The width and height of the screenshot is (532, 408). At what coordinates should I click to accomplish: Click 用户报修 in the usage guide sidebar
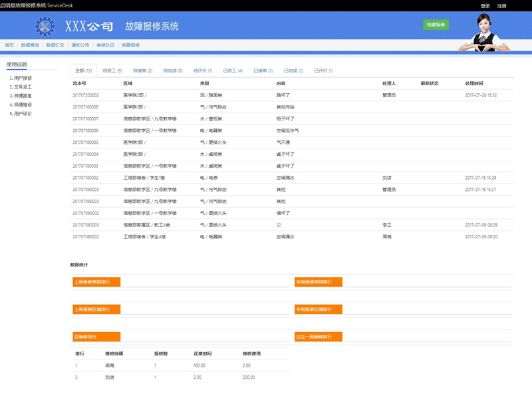tap(22, 78)
